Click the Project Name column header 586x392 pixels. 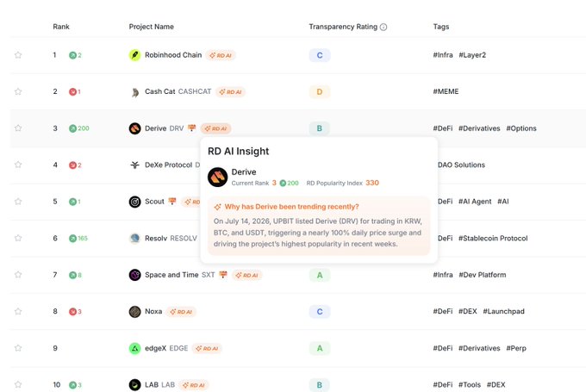[152, 27]
